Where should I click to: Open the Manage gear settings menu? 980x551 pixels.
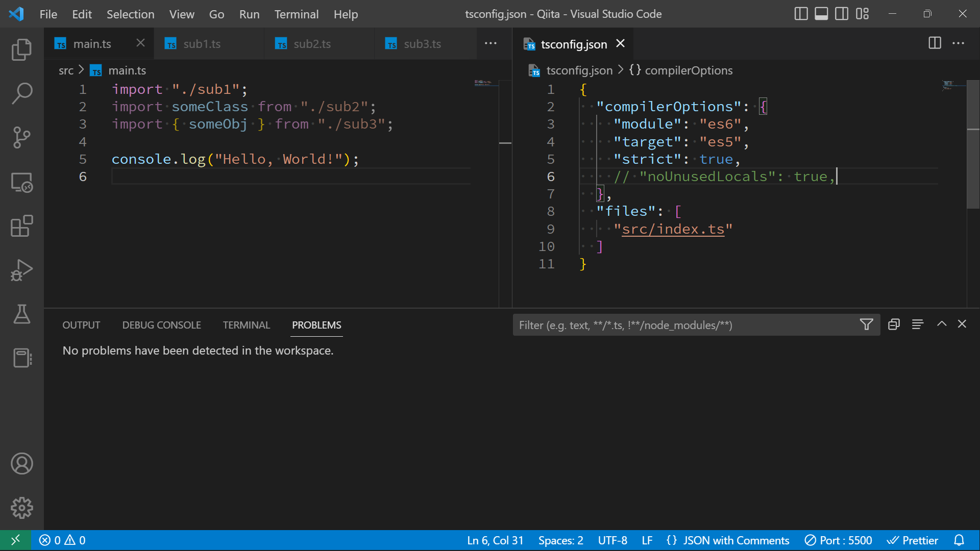pos(21,508)
